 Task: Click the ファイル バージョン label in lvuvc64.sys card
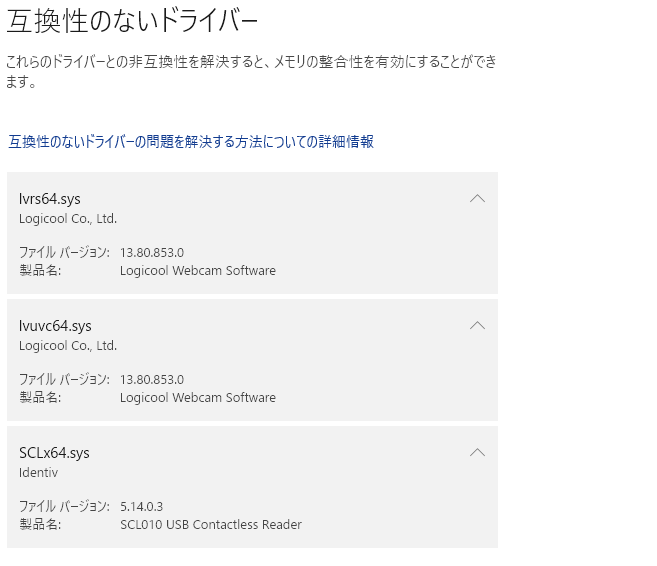click(x=65, y=379)
